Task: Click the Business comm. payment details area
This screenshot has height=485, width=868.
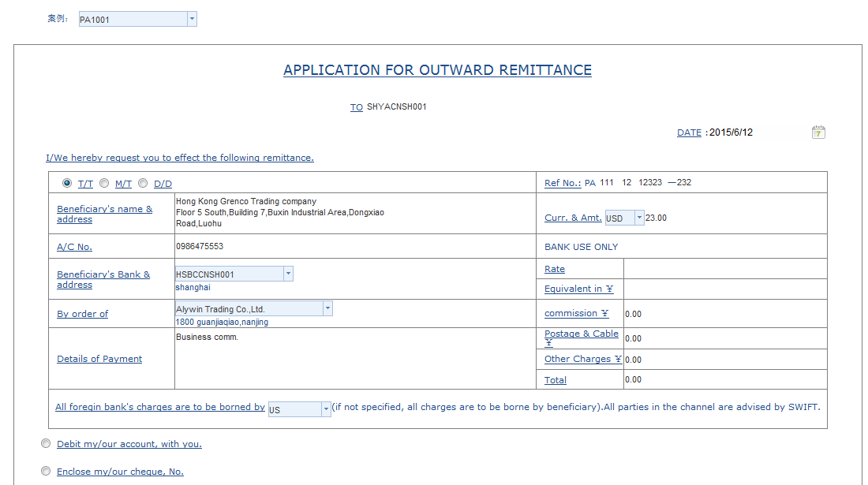Action: tap(354, 358)
